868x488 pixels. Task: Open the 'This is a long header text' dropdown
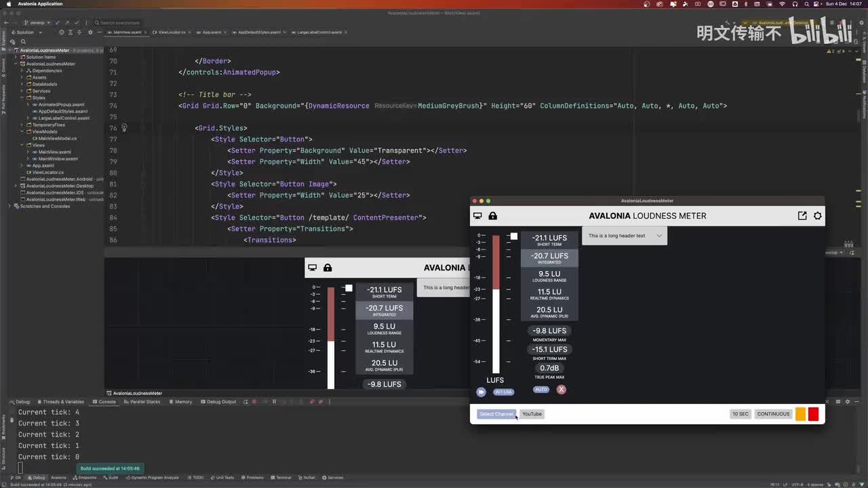625,236
